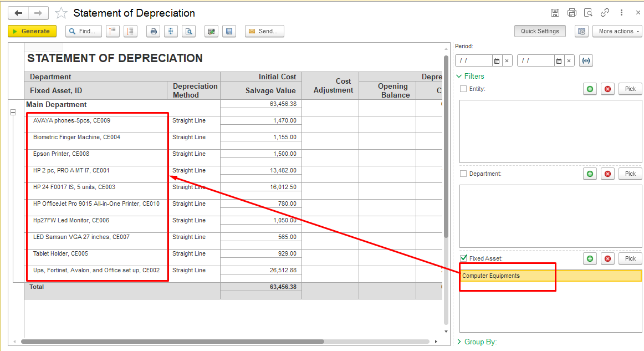
Task: Uncheck the Fixed Asset filter checkbox
Action: pos(464,258)
